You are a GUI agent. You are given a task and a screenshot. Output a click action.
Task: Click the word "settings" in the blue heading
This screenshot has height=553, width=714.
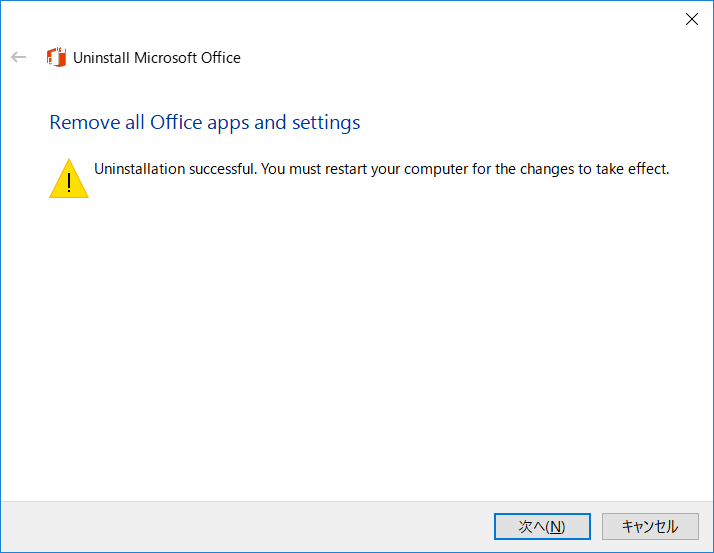pyautogui.click(x=326, y=123)
